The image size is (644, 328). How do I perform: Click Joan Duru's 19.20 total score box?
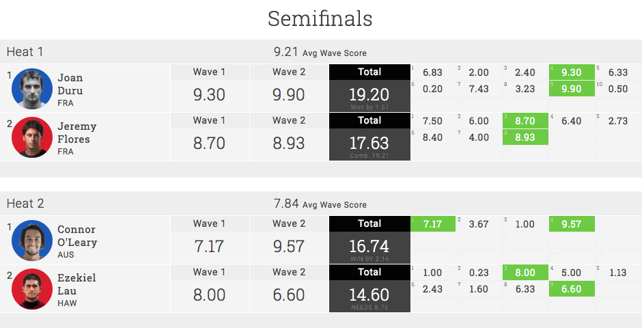pos(369,95)
